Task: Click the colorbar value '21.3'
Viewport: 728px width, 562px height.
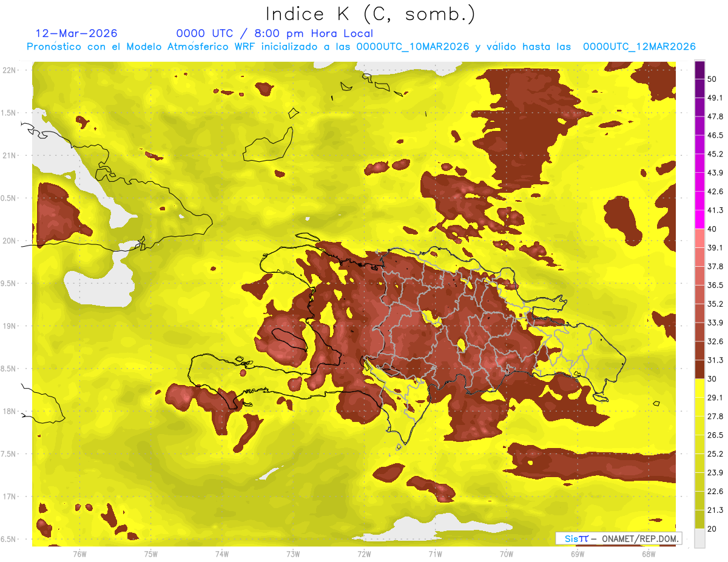Action: point(715,510)
